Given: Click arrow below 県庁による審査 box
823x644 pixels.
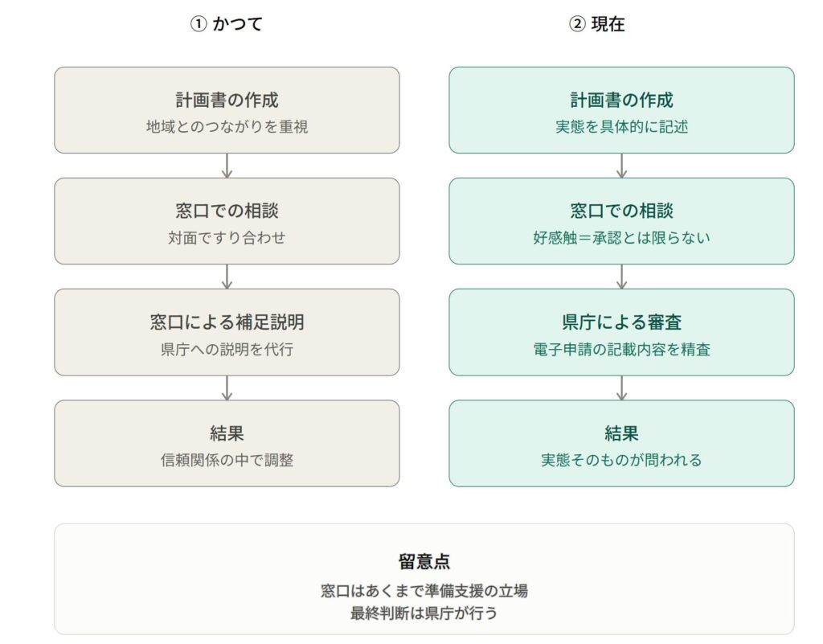Looking at the screenshot, I should coord(621,388).
